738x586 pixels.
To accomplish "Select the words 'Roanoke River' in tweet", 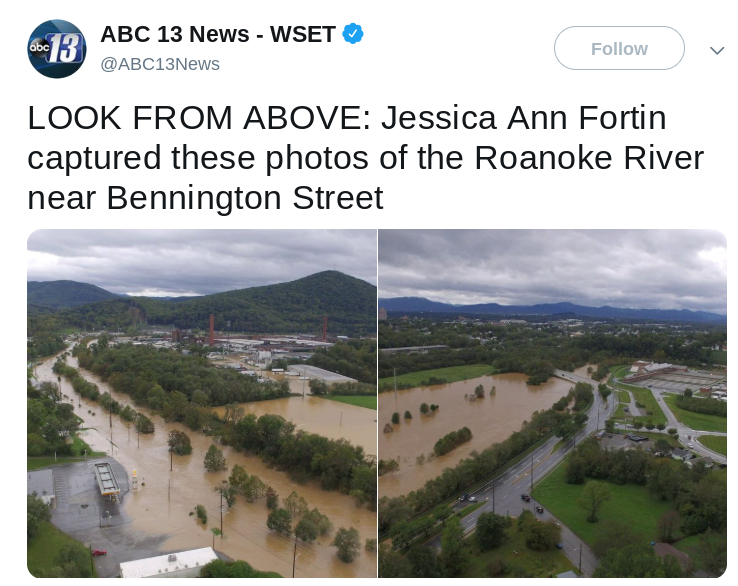I will (x=589, y=158).
